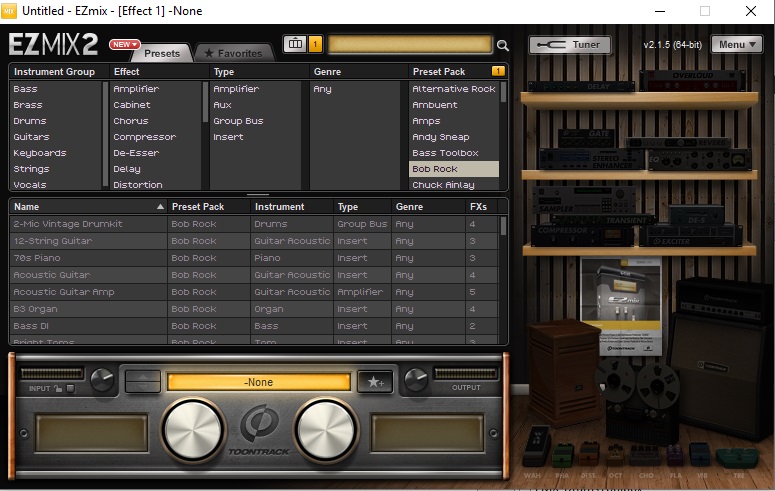Screen dimensions: 775x491
Task: Choose Insert in the Type filter
Action: (x=228, y=137)
